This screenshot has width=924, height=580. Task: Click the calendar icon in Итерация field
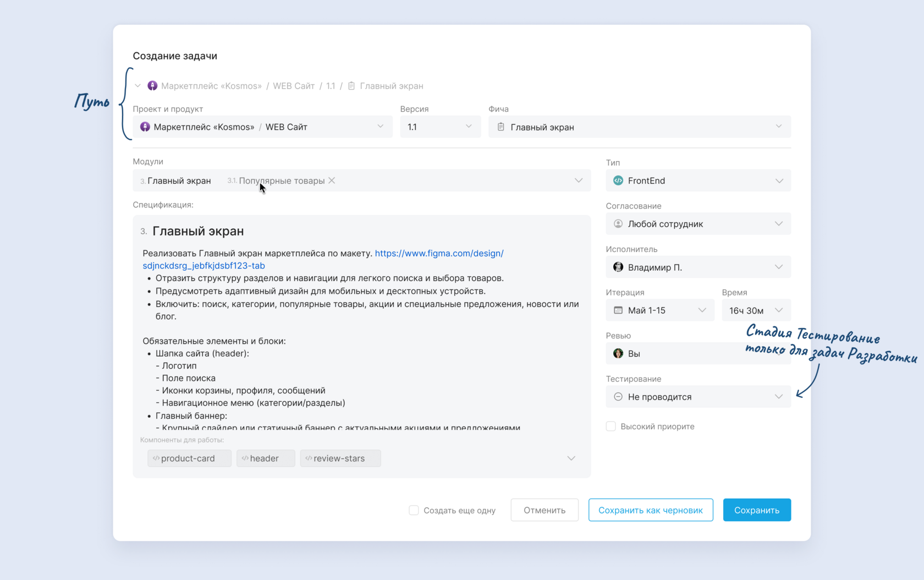click(x=618, y=310)
